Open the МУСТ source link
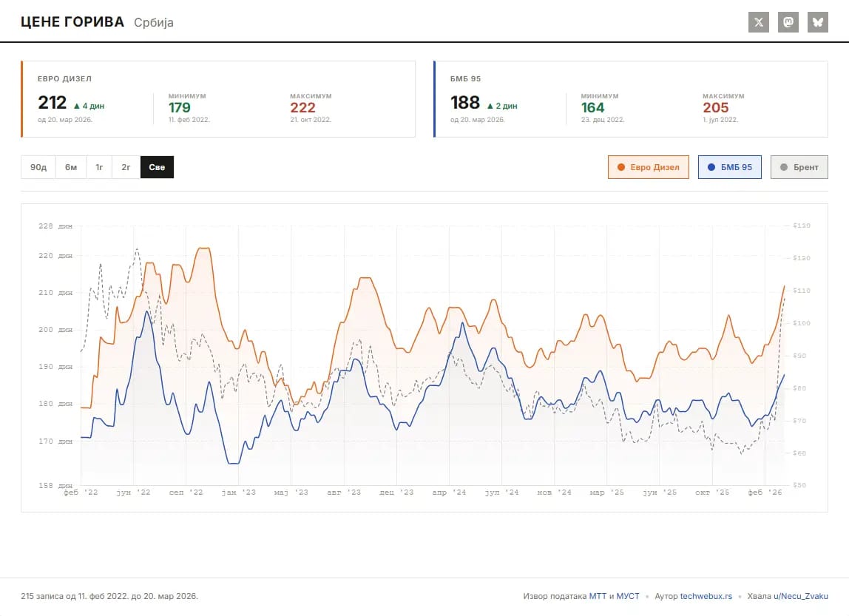This screenshot has width=849, height=616. coord(628,596)
